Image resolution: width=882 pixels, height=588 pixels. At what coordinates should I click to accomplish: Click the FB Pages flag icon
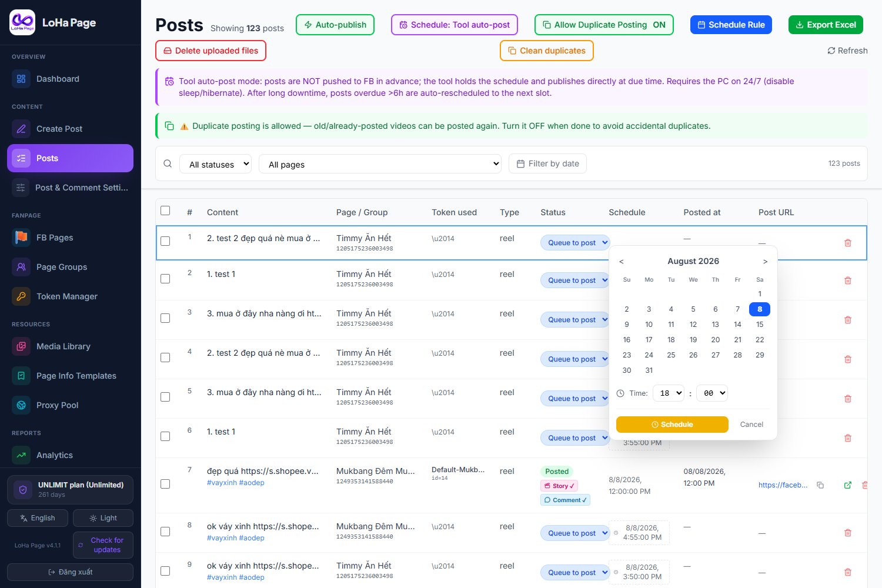[21, 238]
